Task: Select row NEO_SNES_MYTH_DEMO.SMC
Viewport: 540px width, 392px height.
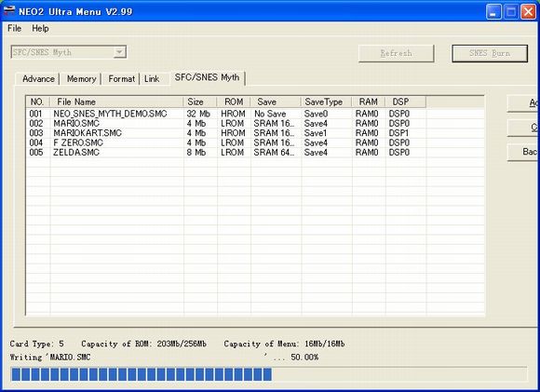Action: pos(255,114)
